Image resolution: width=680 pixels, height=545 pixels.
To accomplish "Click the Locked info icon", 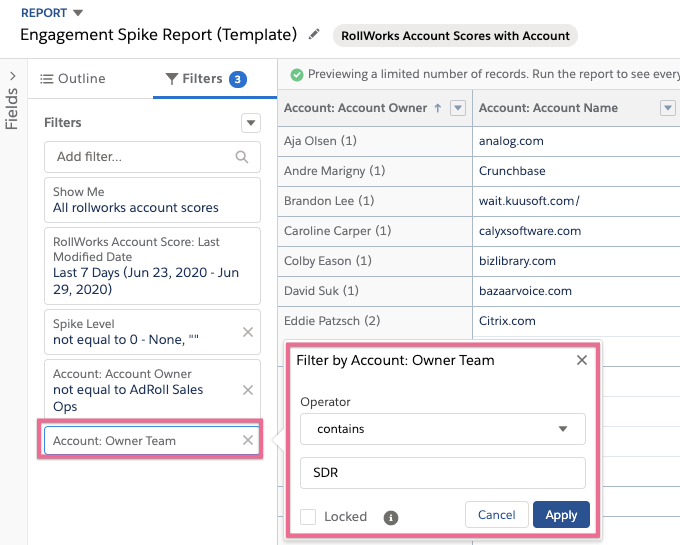I will [391, 517].
